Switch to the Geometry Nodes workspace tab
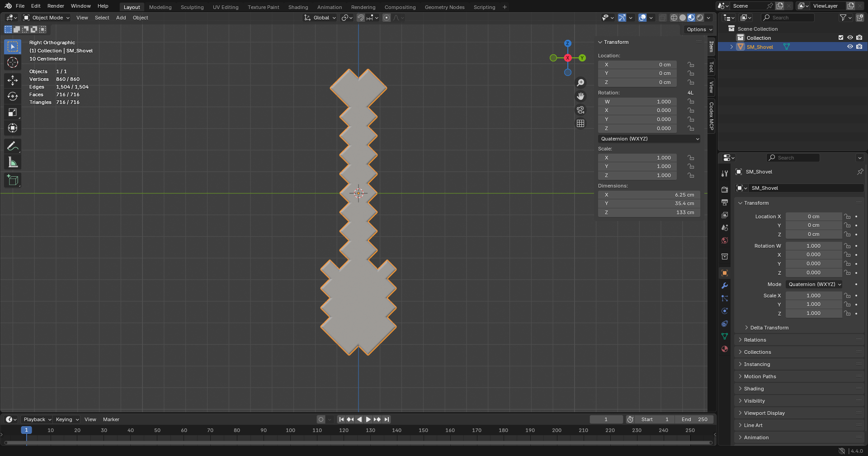This screenshot has height=456, width=868. pos(444,7)
